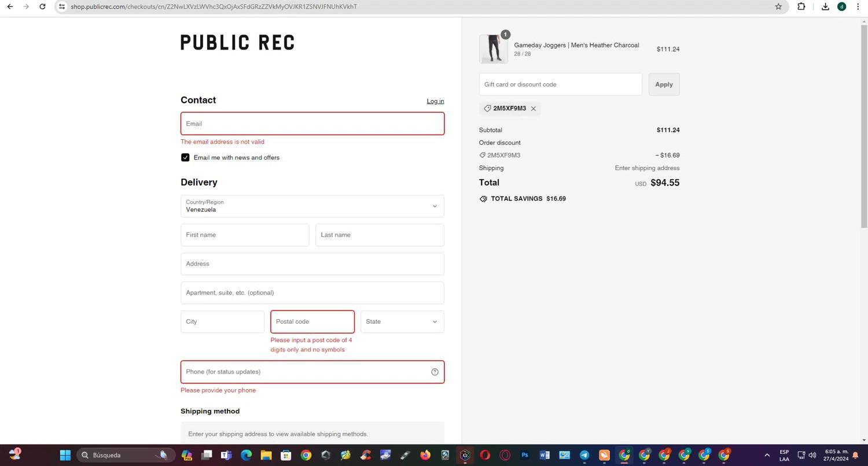Open the State dropdown
Viewport: 868px width, 466px height.
pos(402,322)
